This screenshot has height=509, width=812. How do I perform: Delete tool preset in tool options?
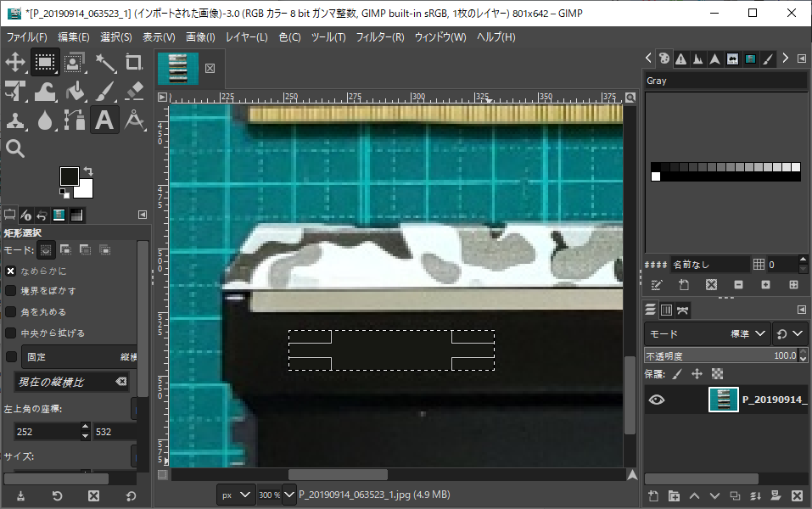click(x=93, y=496)
